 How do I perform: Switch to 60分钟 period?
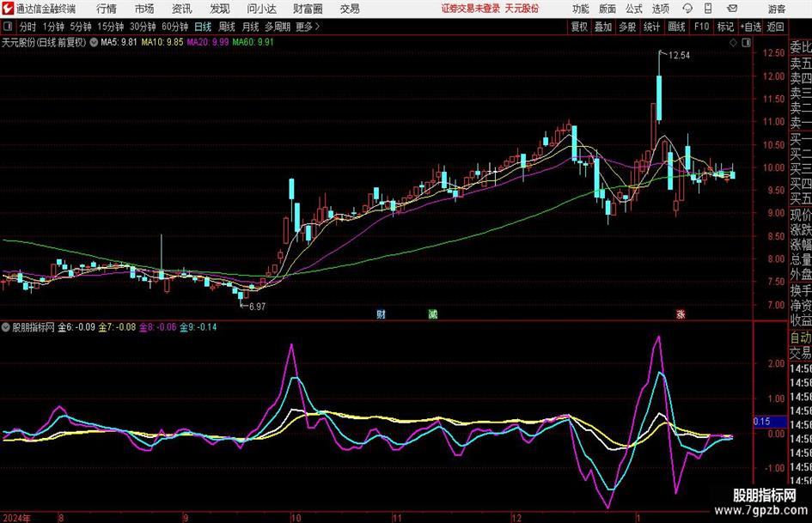[175, 27]
